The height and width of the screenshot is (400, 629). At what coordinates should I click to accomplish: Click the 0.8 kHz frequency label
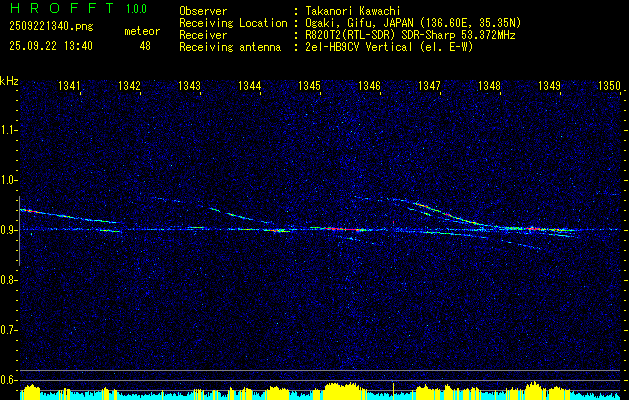coord(7,280)
